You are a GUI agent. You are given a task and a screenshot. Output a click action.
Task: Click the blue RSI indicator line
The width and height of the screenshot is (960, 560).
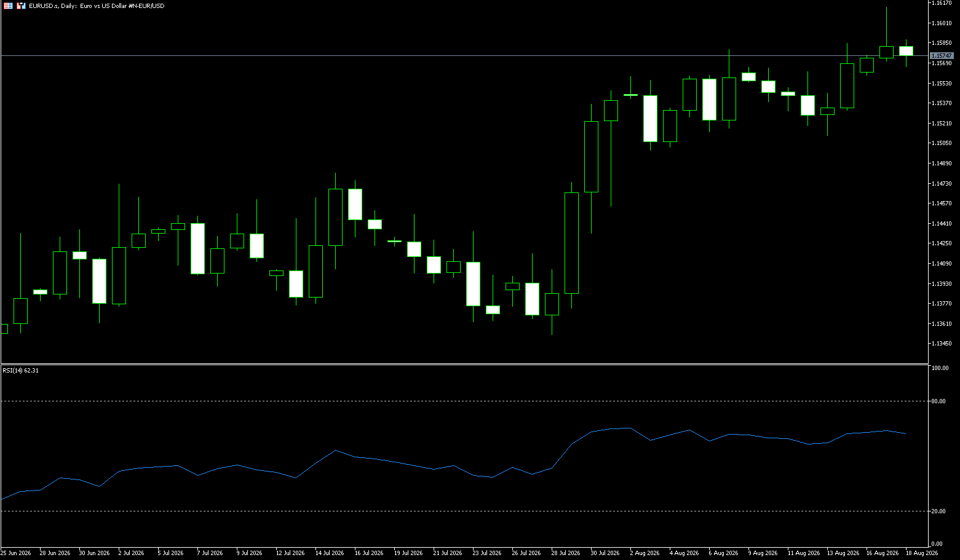[453, 466]
